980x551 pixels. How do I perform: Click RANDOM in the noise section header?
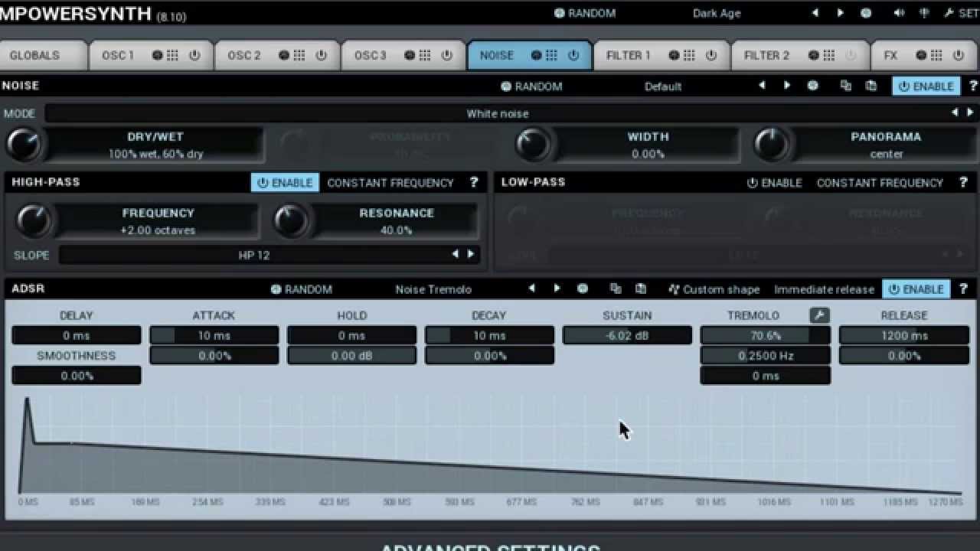(x=531, y=86)
